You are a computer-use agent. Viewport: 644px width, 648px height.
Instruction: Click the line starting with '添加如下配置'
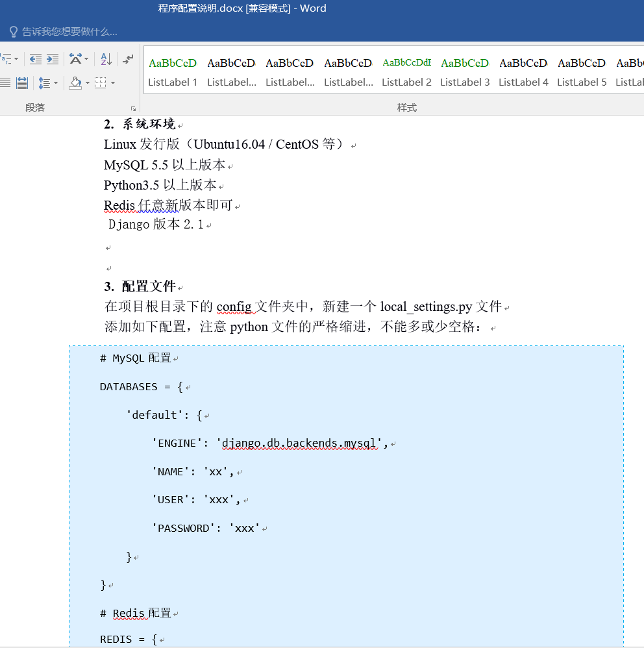[x=293, y=327]
